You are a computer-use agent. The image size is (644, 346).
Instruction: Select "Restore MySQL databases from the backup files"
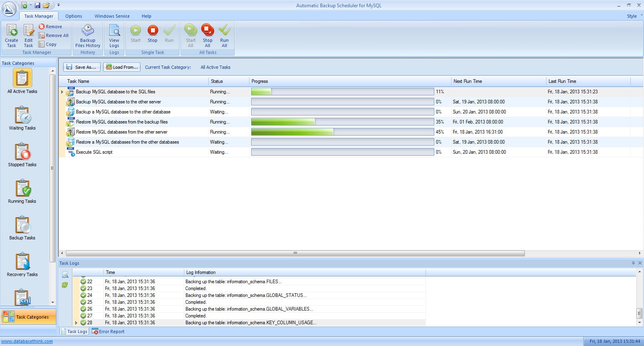coord(351,122)
